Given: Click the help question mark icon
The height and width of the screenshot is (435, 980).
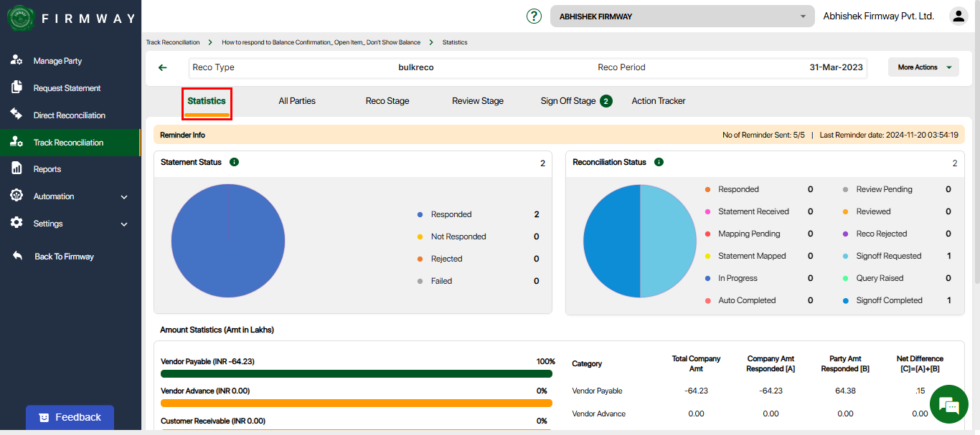Looking at the screenshot, I should (534, 16).
